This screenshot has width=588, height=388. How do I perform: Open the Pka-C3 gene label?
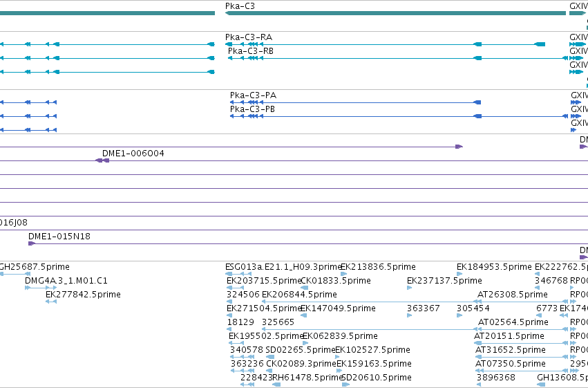(240, 6)
